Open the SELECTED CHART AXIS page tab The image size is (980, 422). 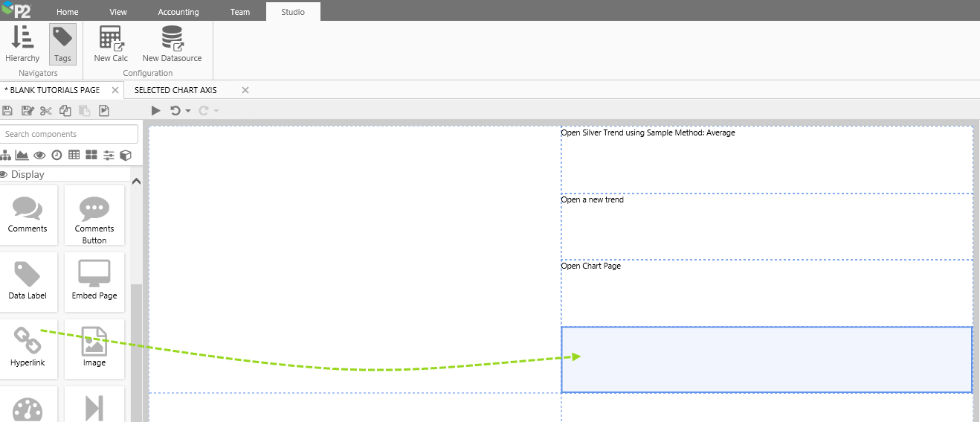pyautogui.click(x=175, y=90)
